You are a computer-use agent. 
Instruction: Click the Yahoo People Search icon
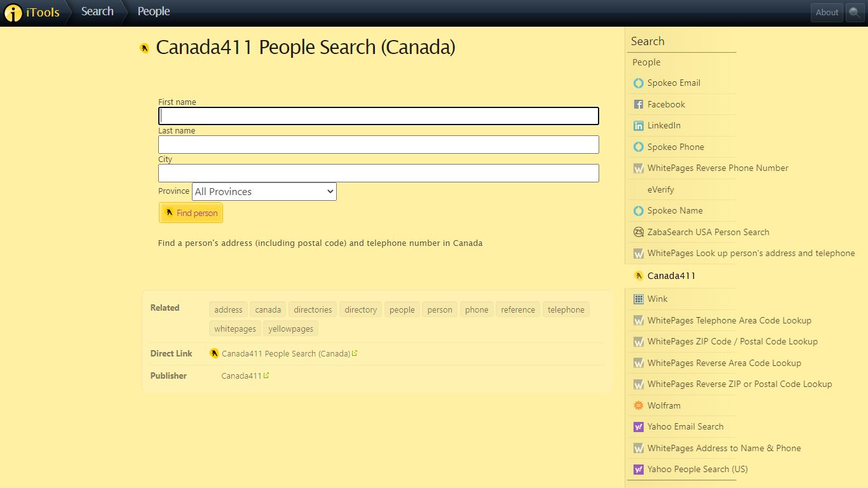(x=639, y=470)
